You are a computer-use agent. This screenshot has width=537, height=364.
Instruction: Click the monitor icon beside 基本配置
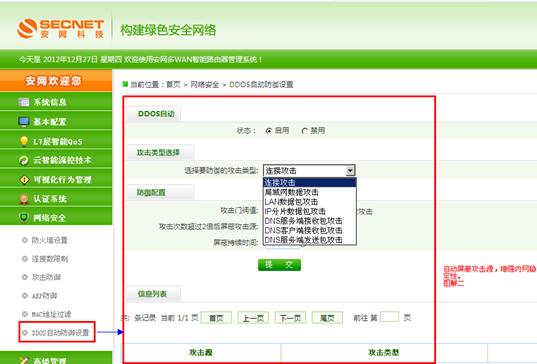pyautogui.click(x=24, y=122)
